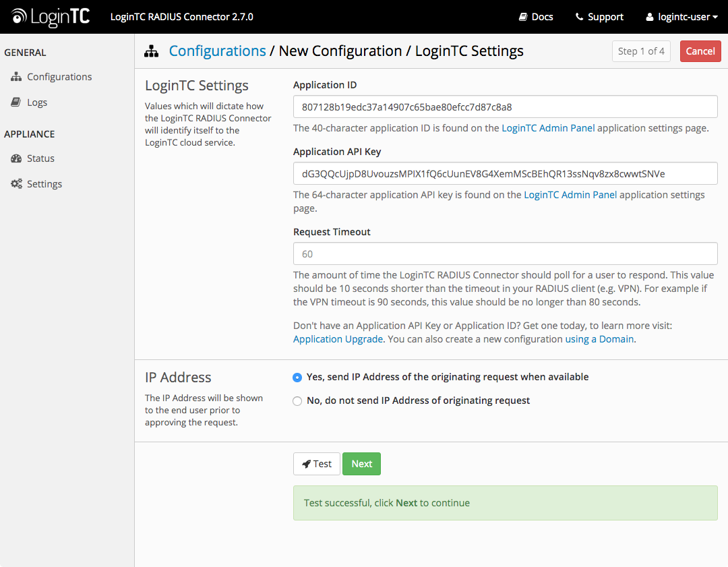Expand the logintc-user account dropdown
Viewport: 728px width, 567px height.
(681, 17)
